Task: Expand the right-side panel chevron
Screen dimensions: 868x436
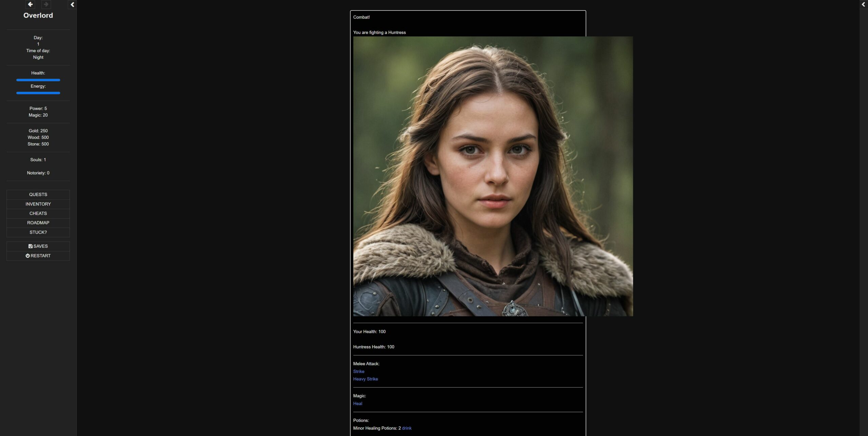Action: coord(863,4)
